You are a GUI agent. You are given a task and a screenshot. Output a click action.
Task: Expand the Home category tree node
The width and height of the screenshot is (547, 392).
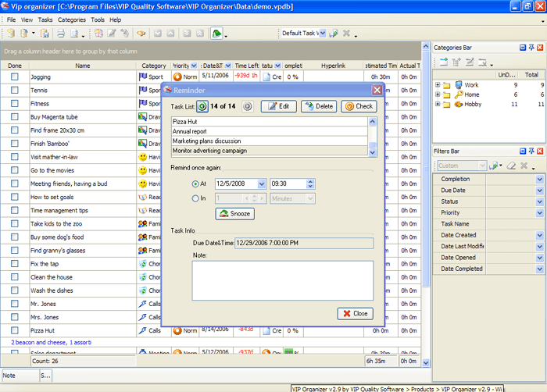pyautogui.click(x=438, y=94)
